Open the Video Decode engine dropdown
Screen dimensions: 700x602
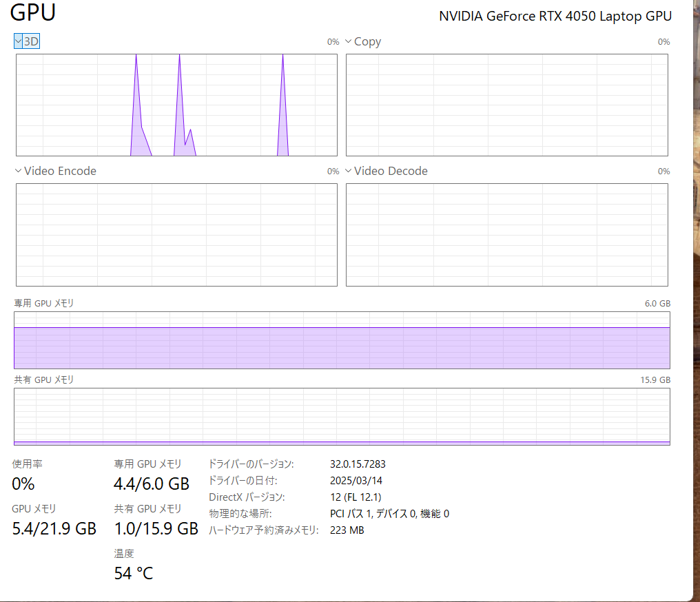pos(386,171)
